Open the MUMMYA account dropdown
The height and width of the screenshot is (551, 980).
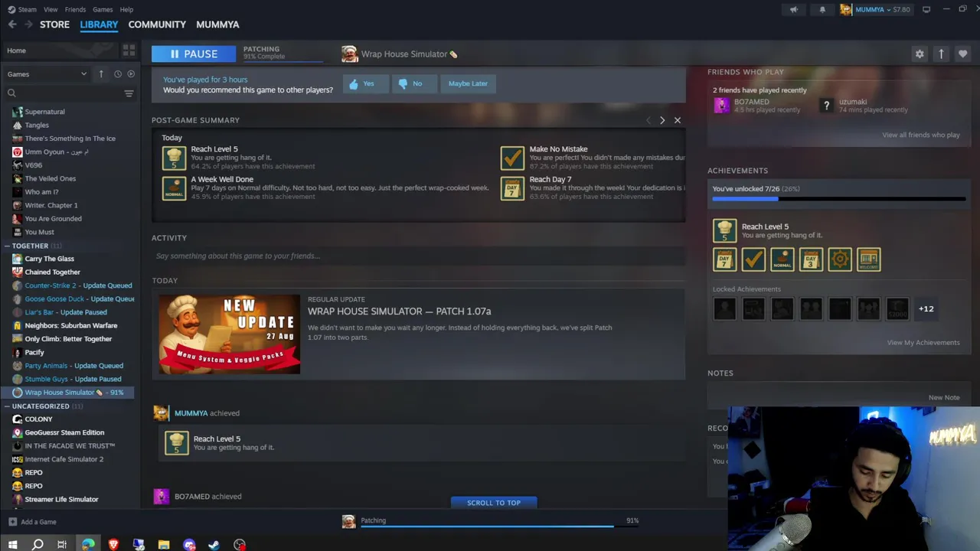(x=875, y=9)
